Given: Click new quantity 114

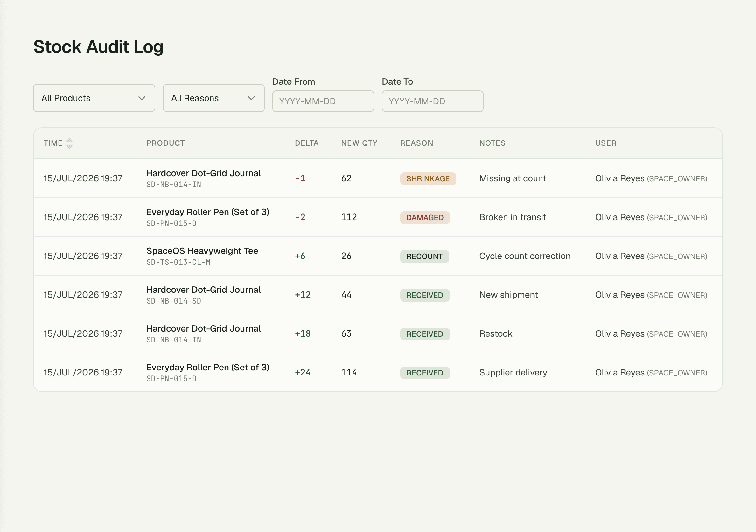Looking at the screenshot, I should [x=349, y=373].
